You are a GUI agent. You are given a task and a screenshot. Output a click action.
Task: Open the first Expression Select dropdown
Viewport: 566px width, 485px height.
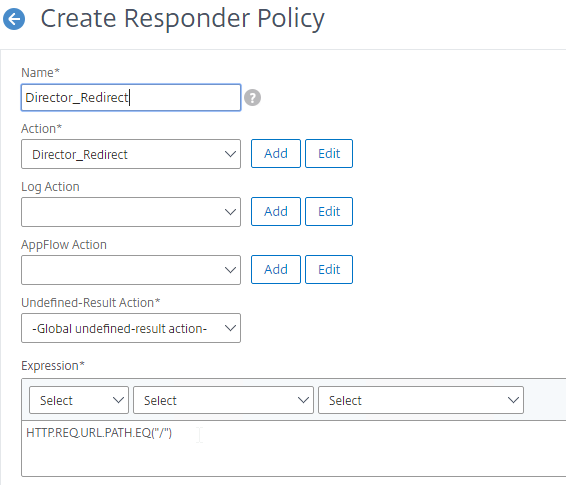point(79,400)
